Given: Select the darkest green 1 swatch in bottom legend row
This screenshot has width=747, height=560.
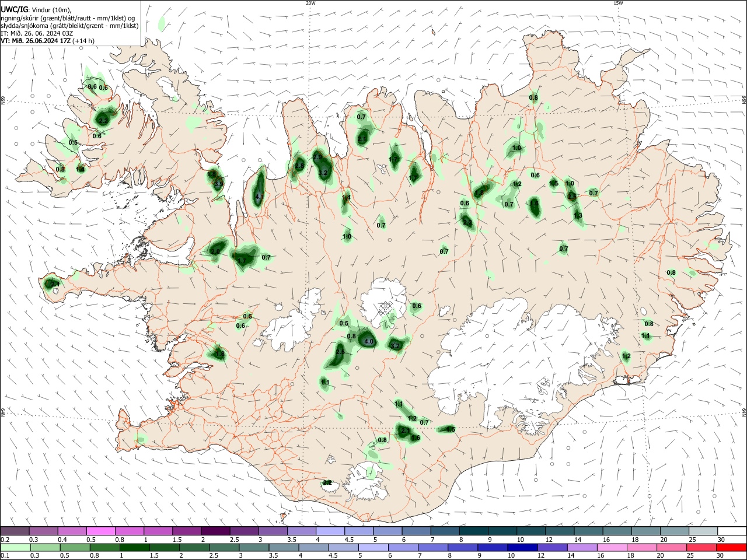Looking at the screenshot, I should pyautogui.click(x=134, y=547).
